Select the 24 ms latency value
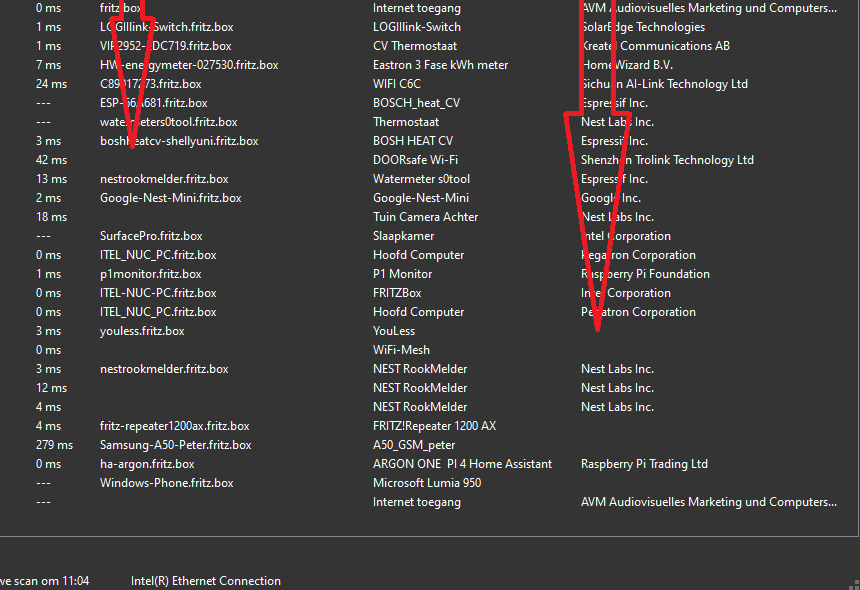Viewport: 860px width, 590px height. (x=52, y=84)
